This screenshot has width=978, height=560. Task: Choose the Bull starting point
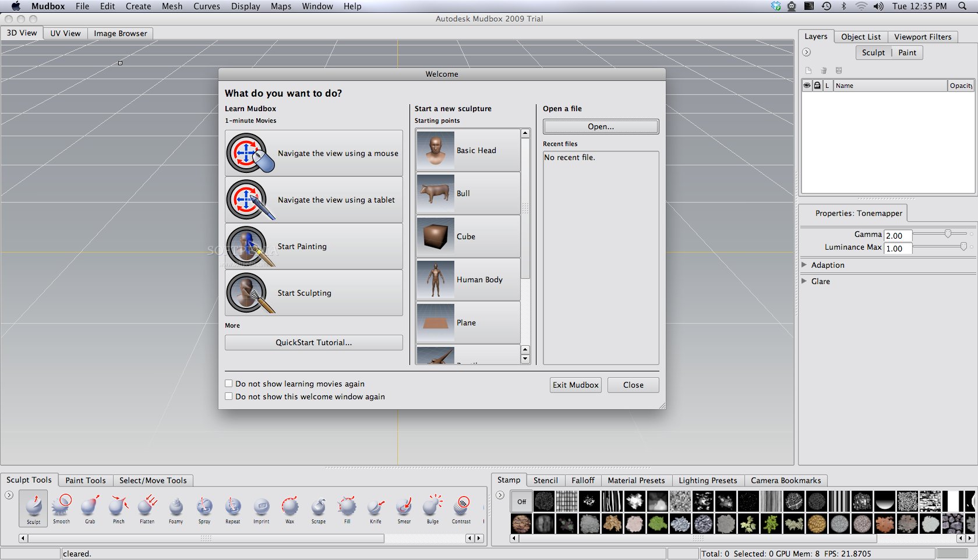(468, 193)
